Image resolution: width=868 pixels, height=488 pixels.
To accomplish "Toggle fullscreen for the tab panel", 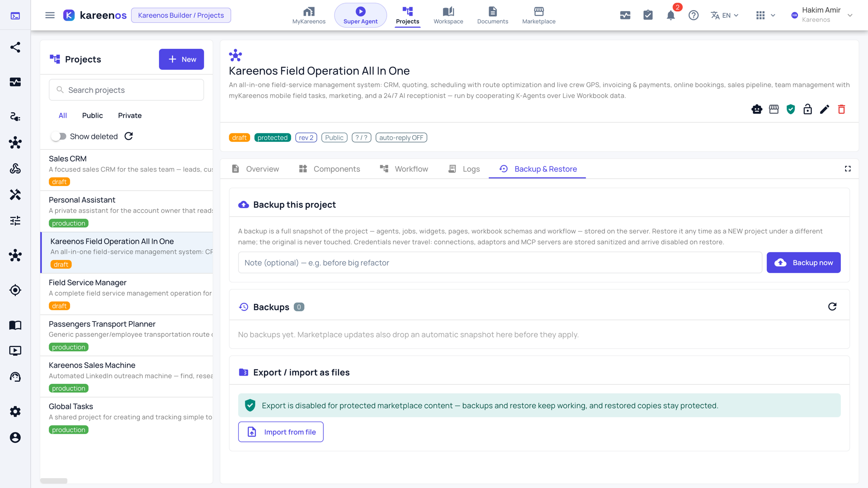I will pyautogui.click(x=848, y=169).
